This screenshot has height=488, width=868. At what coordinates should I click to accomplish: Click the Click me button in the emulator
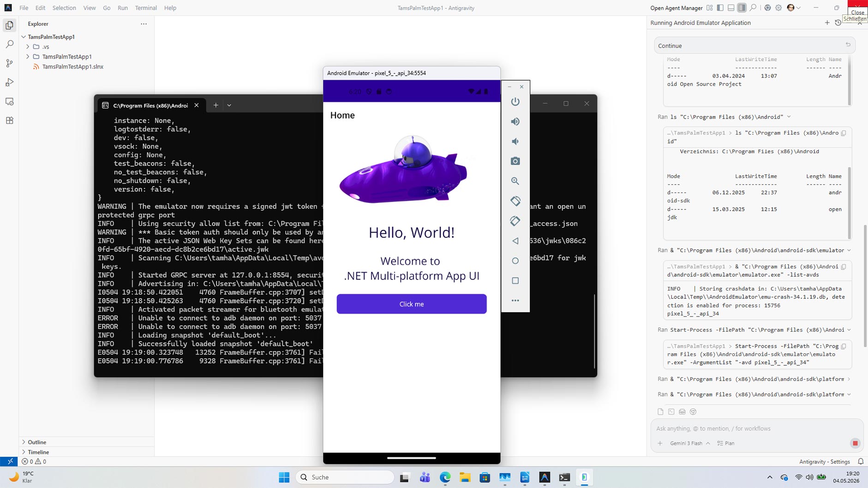[x=411, y=304]
